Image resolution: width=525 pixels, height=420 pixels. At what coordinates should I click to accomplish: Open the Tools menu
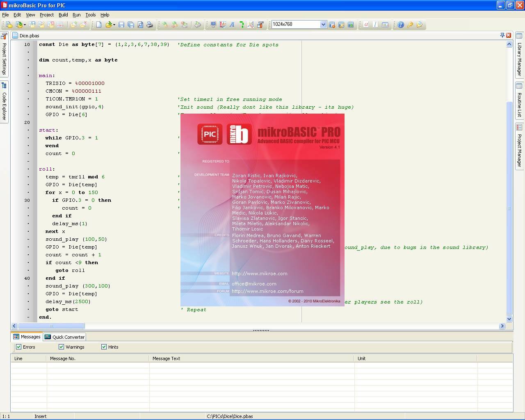(91, 15)
